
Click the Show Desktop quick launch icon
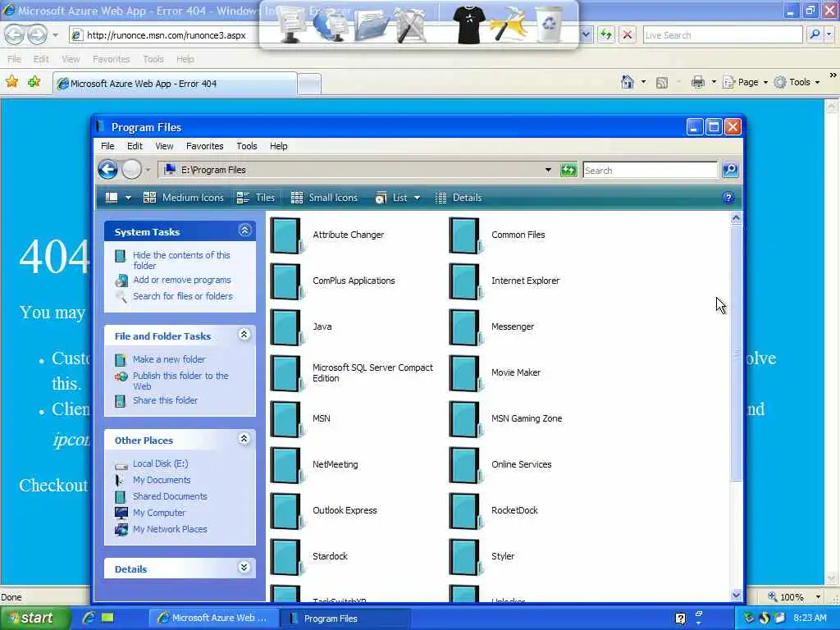(x=107, y=618)
